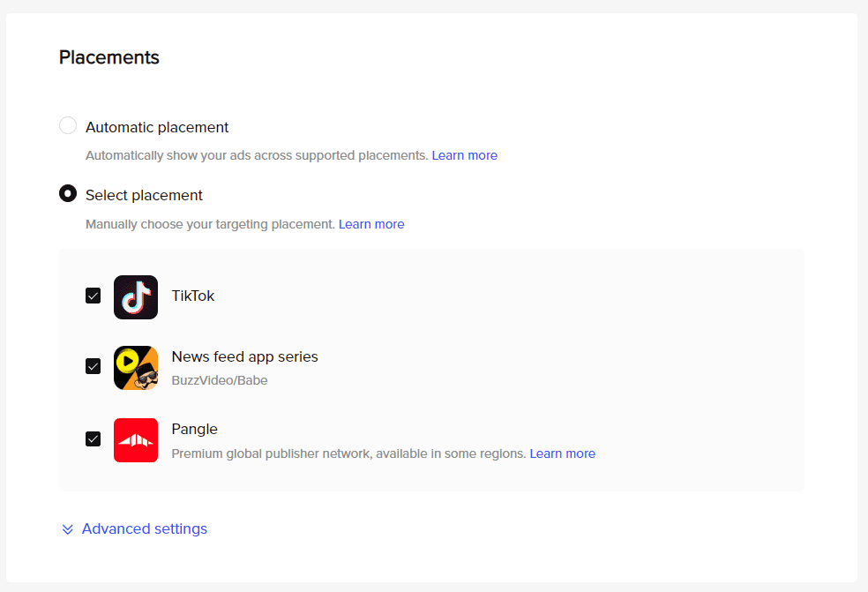Click the News feed app series icon
Screen dimensions: 868x592
click(136, 368)
